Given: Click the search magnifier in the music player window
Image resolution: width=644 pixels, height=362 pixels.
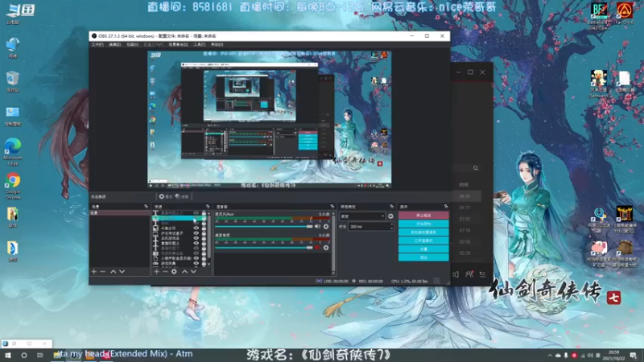Looking at the screenshot, I should click(x=476, y=168).
